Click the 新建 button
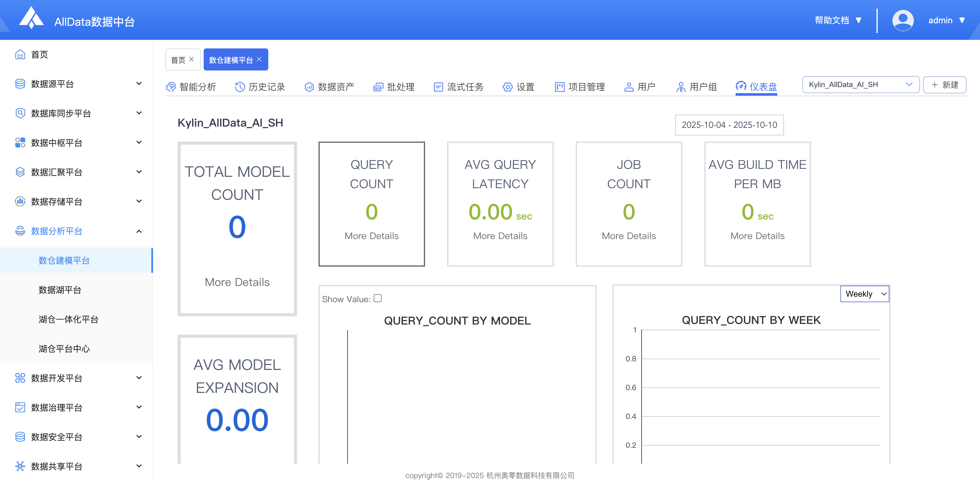The image size is (980, 483). pyautogui.click(x=944, y=85)
